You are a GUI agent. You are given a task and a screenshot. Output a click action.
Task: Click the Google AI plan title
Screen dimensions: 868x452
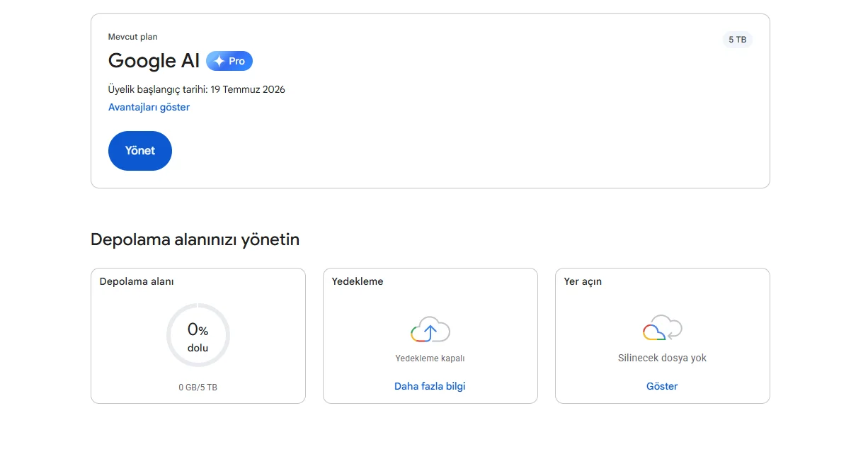click(154, 61)
